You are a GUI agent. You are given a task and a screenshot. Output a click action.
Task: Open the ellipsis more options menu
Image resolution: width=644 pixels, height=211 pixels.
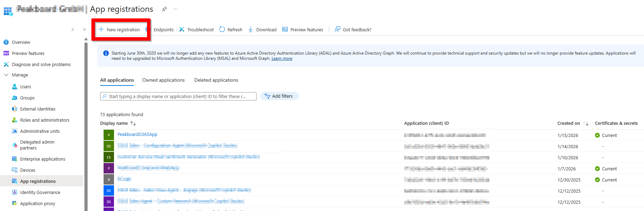(x=176, y=9)
